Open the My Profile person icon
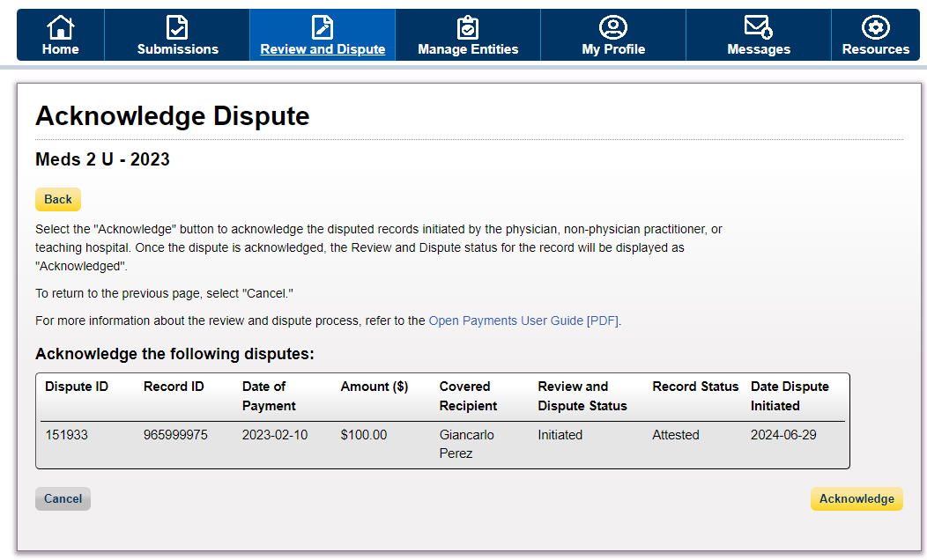 [x=613, y=27]
